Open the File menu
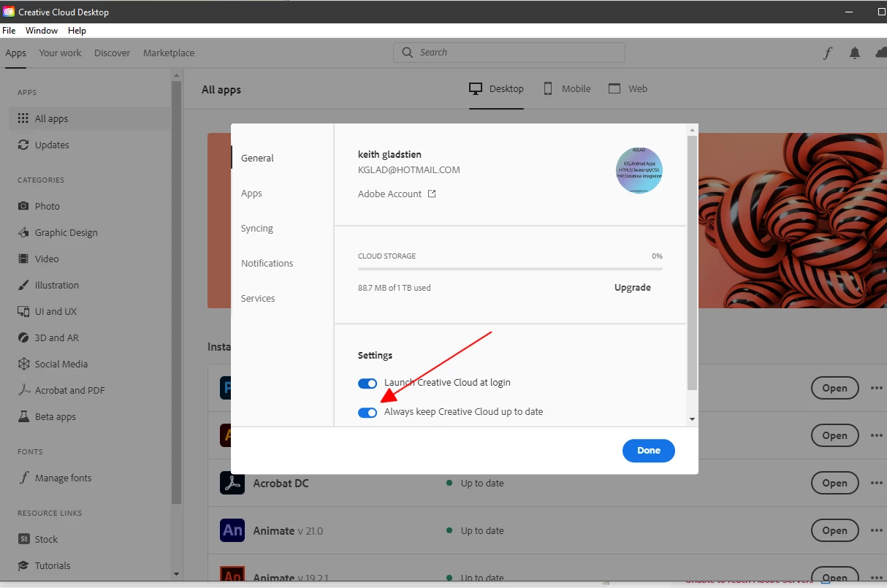The width and height of the screenshot is (887, 588). point(9,31)
